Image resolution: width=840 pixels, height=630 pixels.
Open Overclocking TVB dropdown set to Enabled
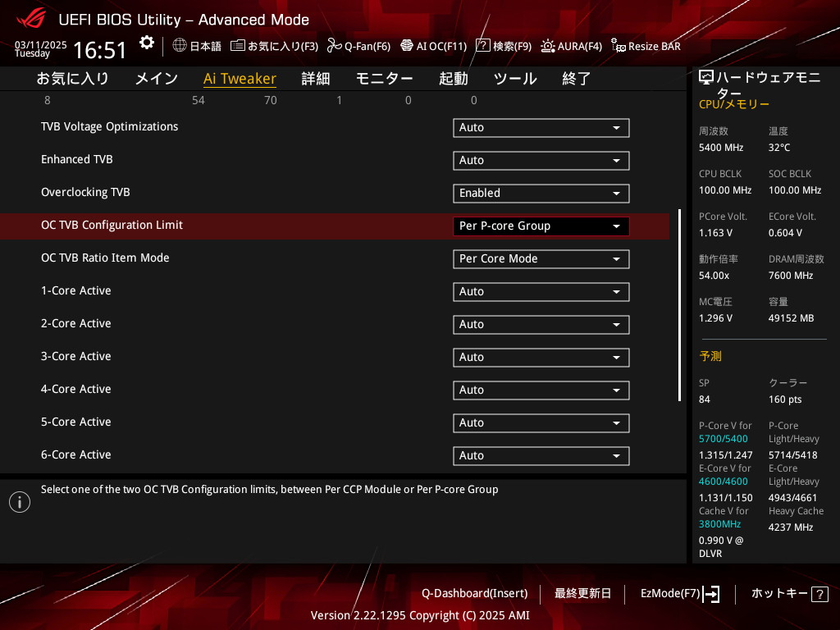pyautogui.click(x=541, y=194)
